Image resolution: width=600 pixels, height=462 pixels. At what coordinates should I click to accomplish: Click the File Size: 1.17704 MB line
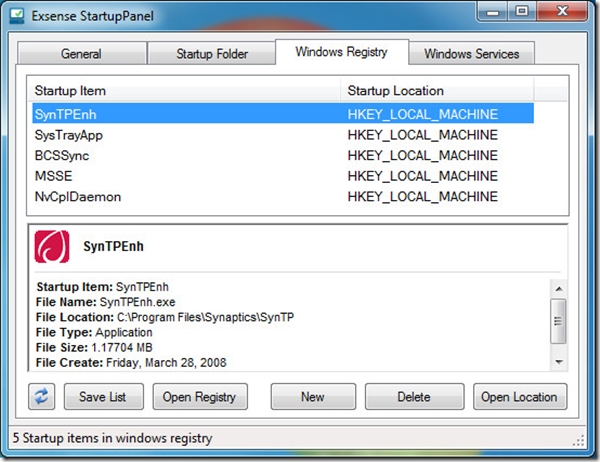click(x=94, y=348)
